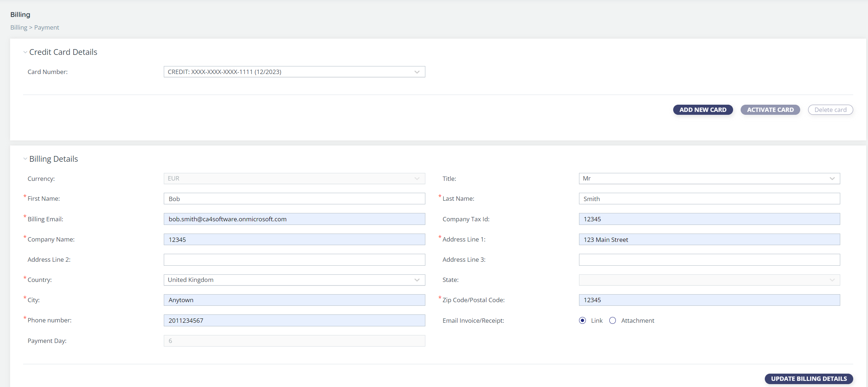This screenshot has height=387, width=868.
Task: Click the Phone number input field
Action: tap(294, 320)
